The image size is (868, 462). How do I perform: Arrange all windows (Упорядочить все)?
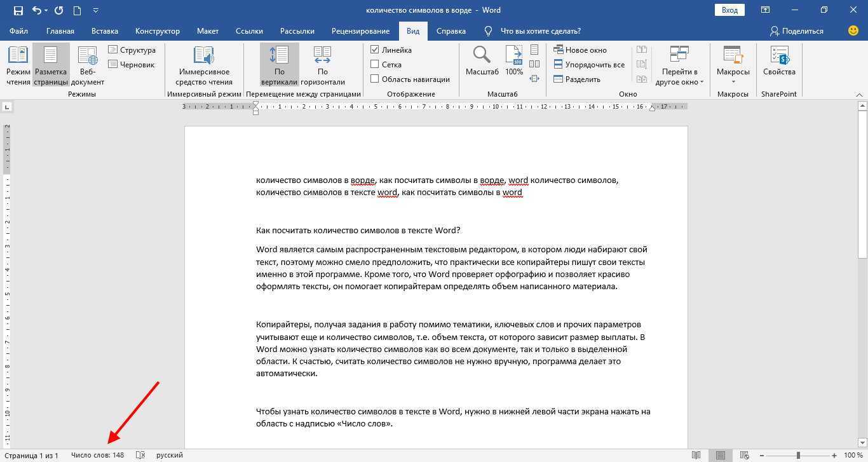tap(589, 64)
